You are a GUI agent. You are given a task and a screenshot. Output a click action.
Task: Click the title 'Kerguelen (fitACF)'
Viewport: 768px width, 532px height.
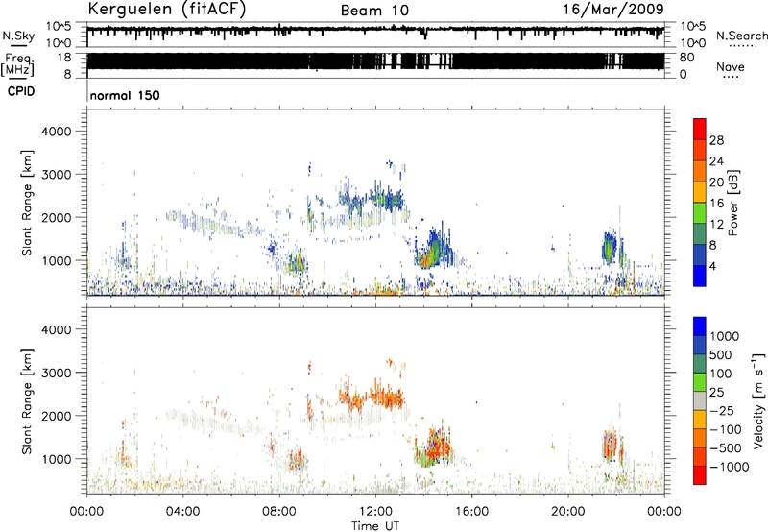[x=166, y=10]
